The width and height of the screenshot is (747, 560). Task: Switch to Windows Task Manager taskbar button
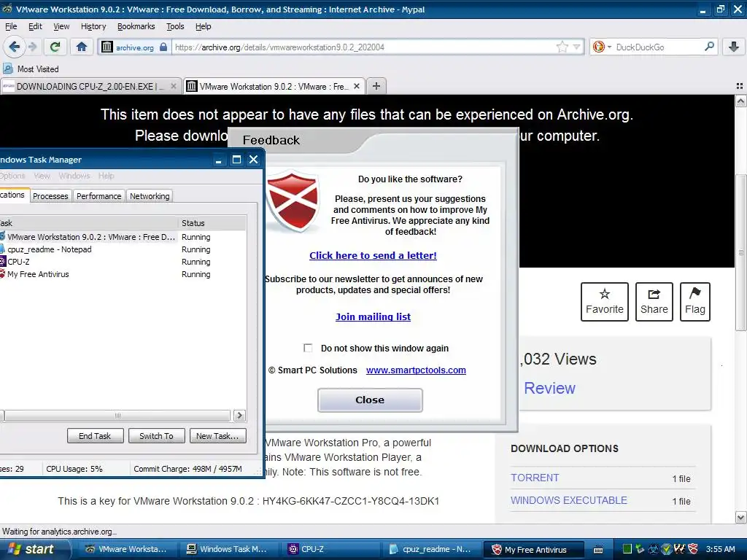click(228, 549)
